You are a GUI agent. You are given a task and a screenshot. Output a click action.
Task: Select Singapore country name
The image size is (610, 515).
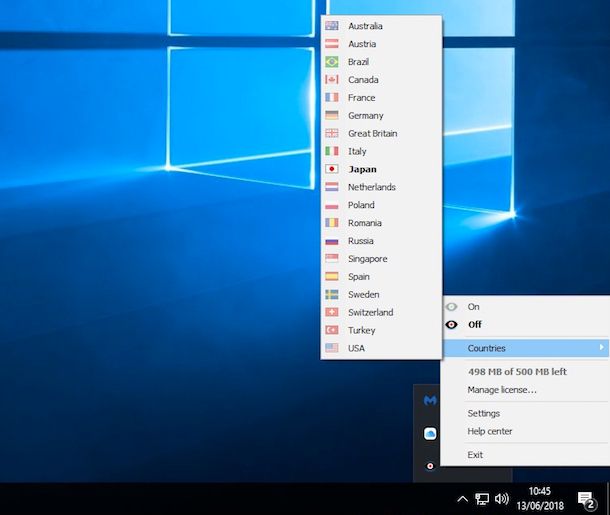(x=368, y=259)
